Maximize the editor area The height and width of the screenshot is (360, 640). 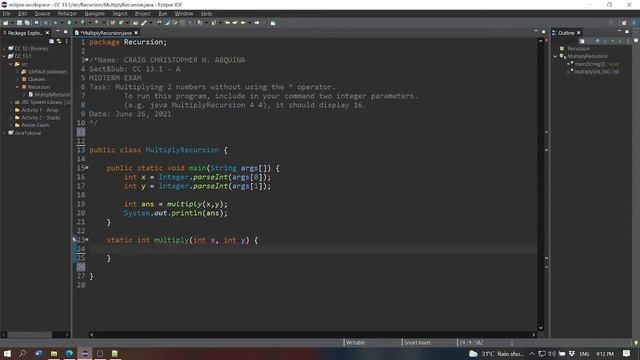click(543, 32)
